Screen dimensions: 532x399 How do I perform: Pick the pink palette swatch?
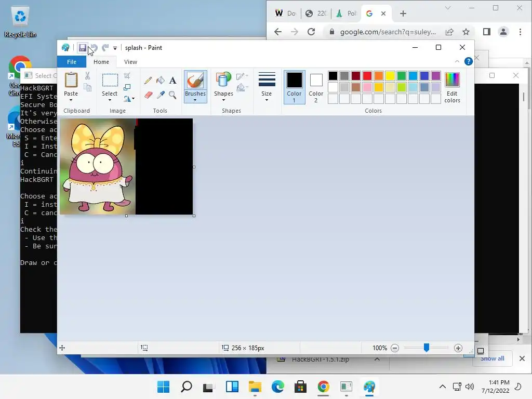point(367,87)
